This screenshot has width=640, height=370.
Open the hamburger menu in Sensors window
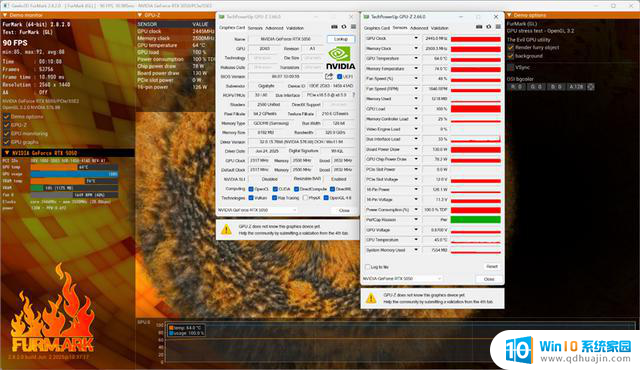coord(498,27)
